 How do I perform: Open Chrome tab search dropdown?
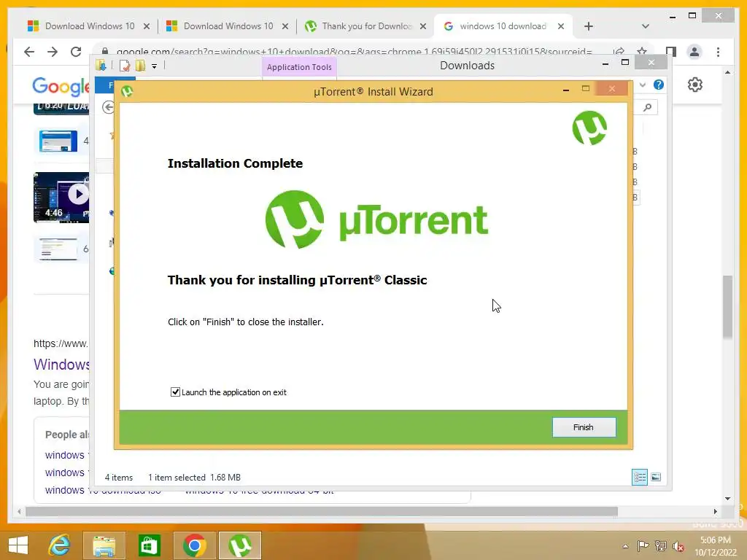tap(646, 26)
